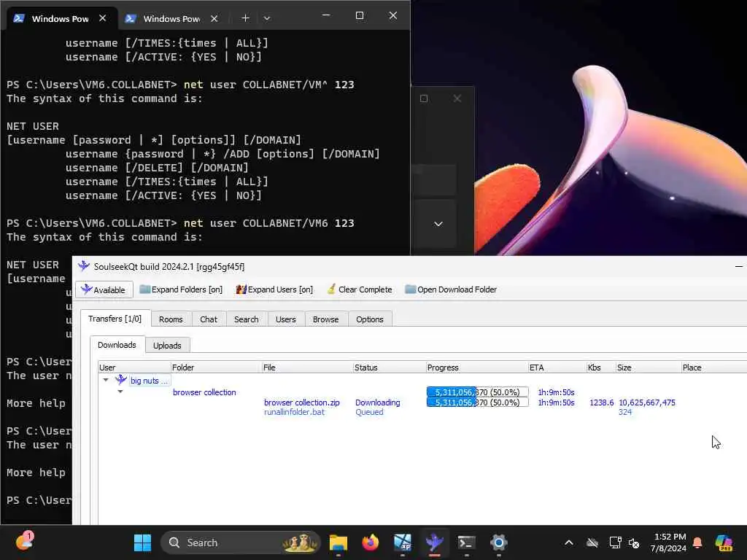This screenshot has width=747, height=560.
Task: Click the browser collection.zip progress bar
Action: 477,402
